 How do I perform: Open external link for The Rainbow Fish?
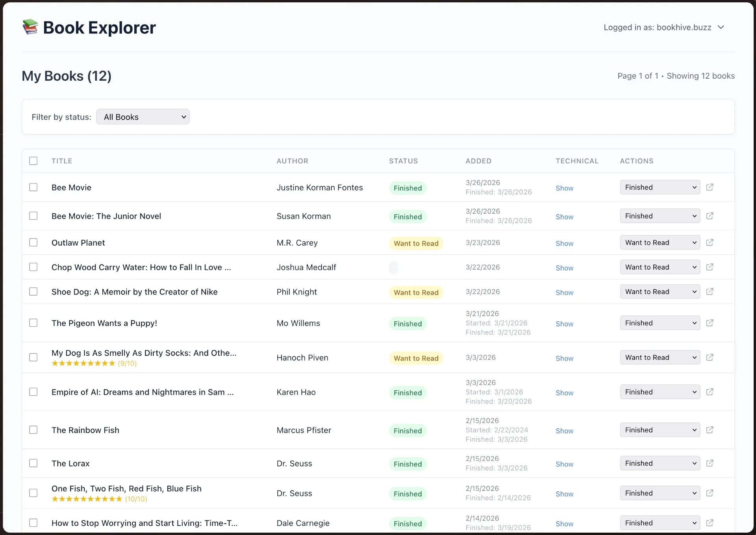(x=710, y=430)
